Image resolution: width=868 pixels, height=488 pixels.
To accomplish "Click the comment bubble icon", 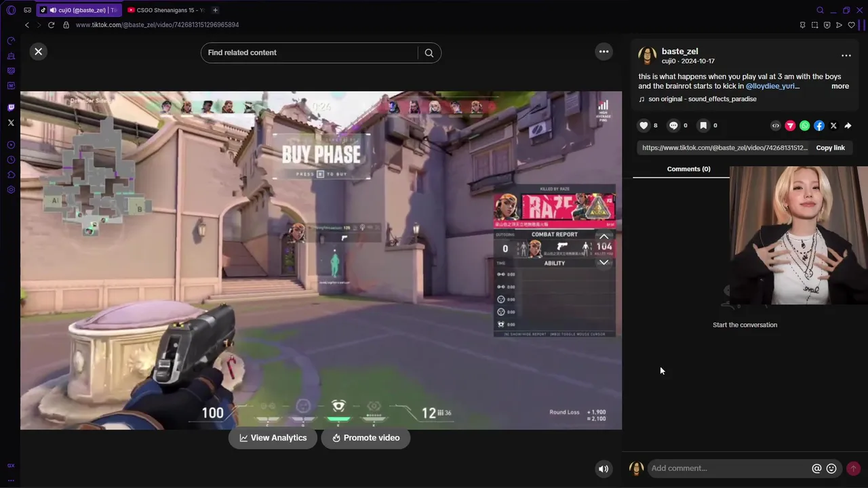I will point(673,125).
